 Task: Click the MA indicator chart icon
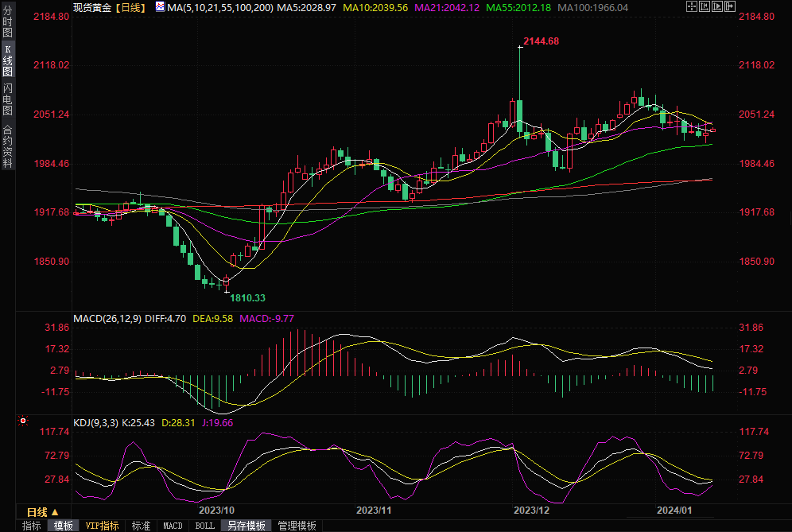(160, 7)
